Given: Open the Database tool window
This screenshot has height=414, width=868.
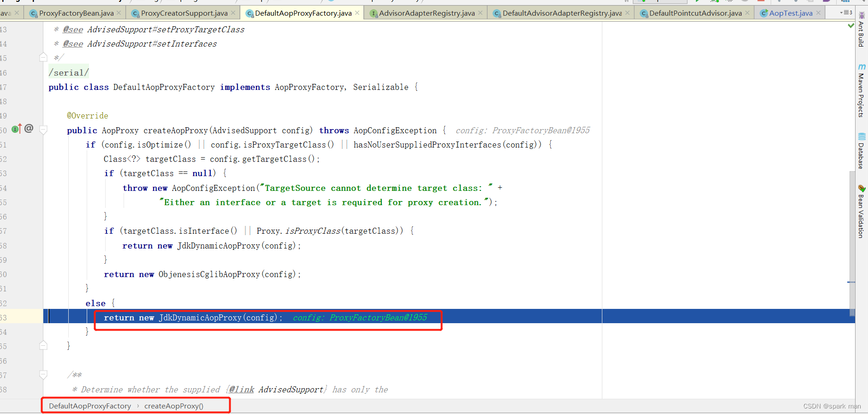Looking at the screenshot, I should coord(861,151).
